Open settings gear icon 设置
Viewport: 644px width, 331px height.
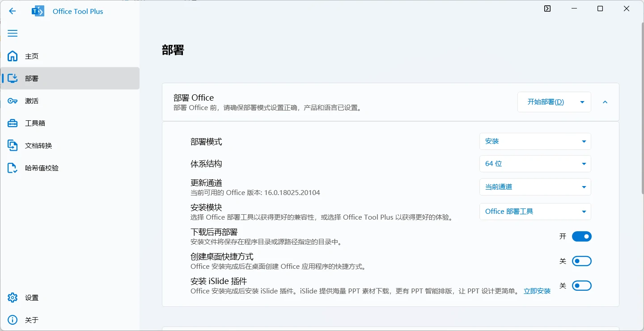[13, 297]
